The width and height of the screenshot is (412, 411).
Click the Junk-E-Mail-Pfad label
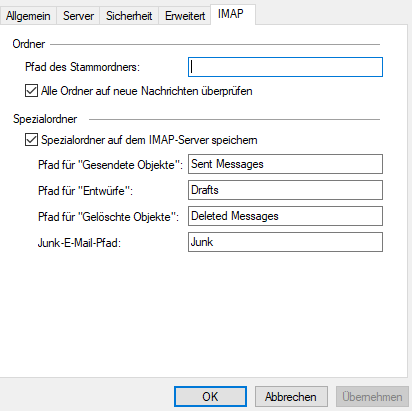point(79,243)
